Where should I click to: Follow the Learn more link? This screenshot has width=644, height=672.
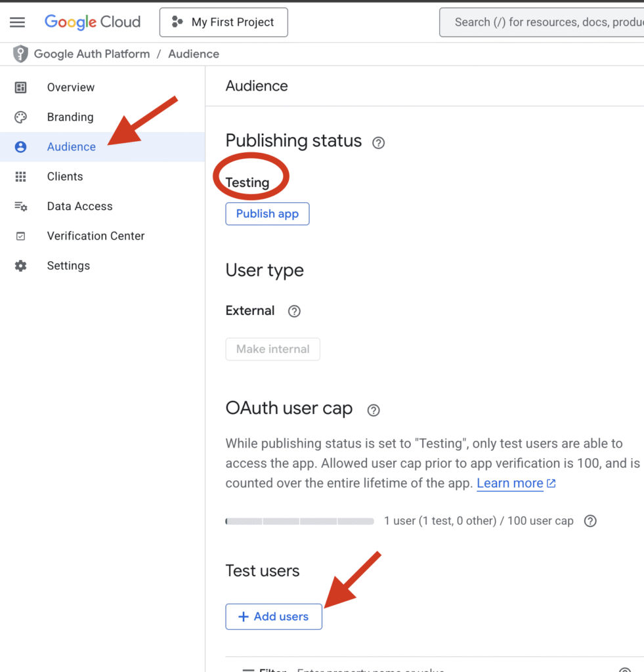(509, 484)
